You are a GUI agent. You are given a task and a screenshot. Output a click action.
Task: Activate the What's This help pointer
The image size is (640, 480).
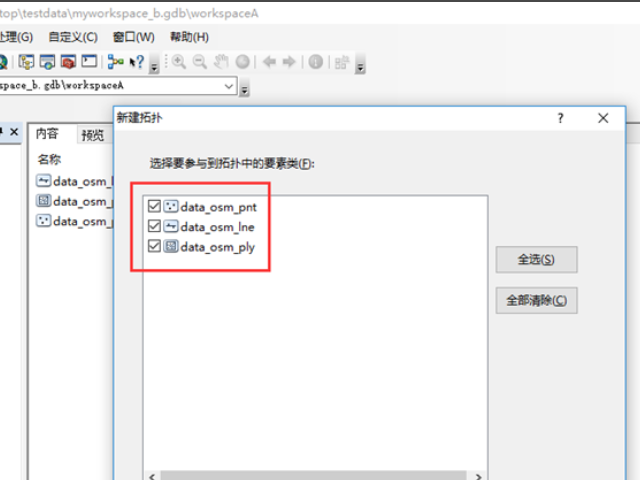(137, 62)
